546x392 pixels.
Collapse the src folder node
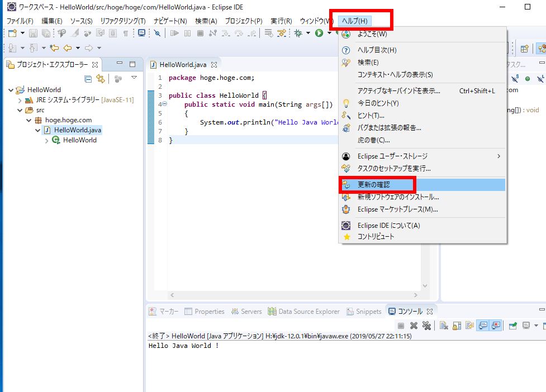point(20,110)
